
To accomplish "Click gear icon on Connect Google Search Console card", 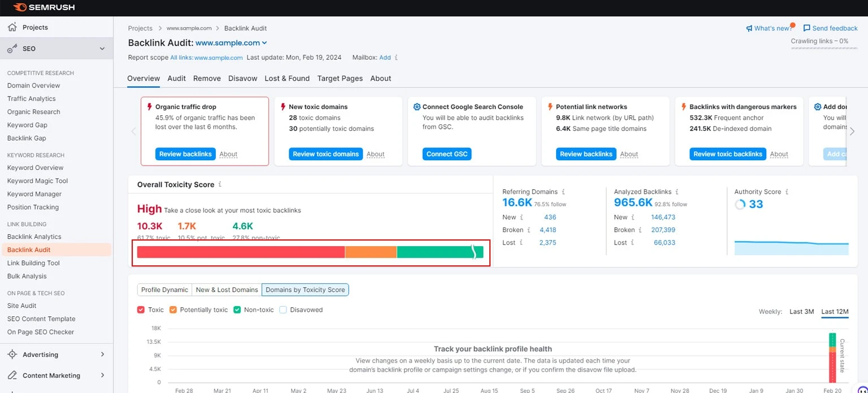I will 417,107.
